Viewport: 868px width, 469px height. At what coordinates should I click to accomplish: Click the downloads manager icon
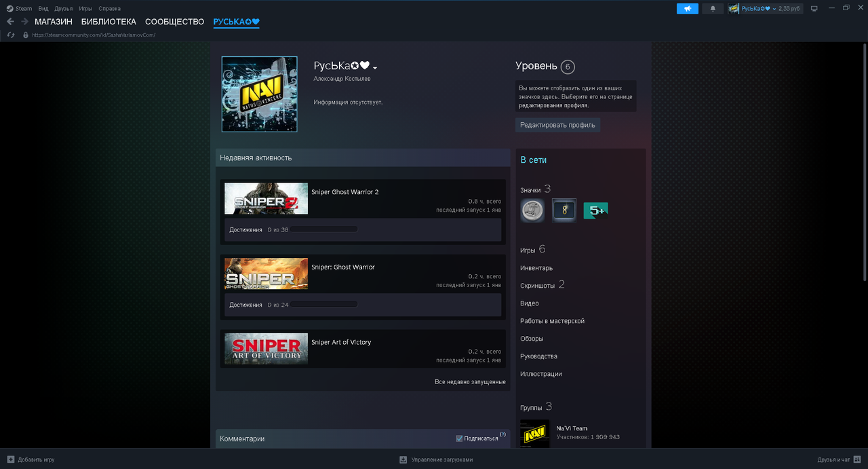(x=403, y=459)
